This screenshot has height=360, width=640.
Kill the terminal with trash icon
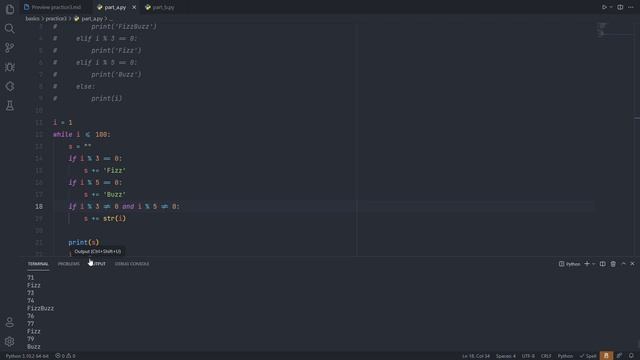point(613,264)
